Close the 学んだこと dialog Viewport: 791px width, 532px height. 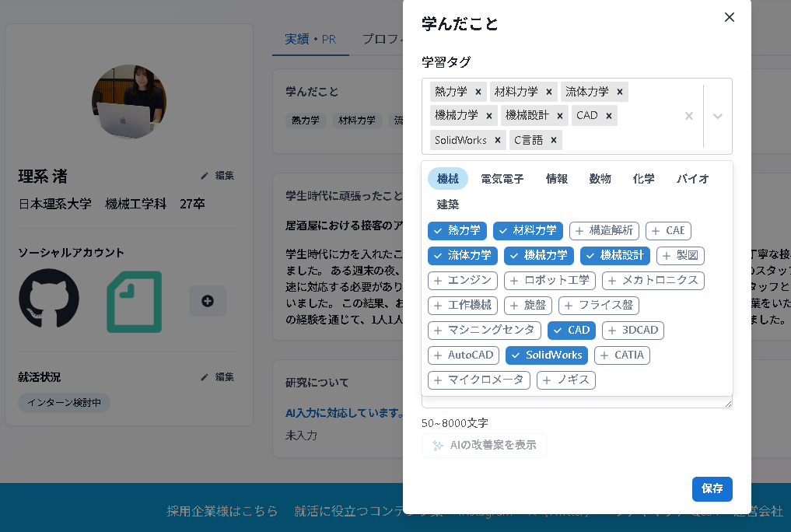(729, 17)
